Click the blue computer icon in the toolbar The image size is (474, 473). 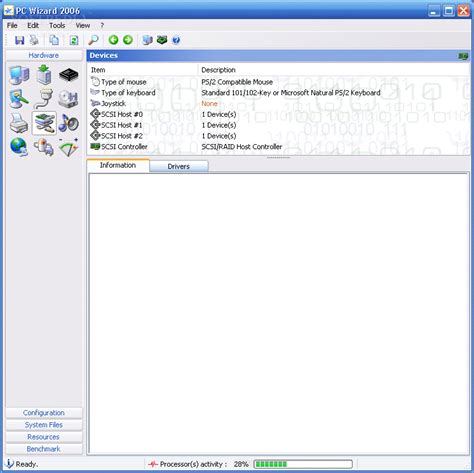tap(147, 40)
